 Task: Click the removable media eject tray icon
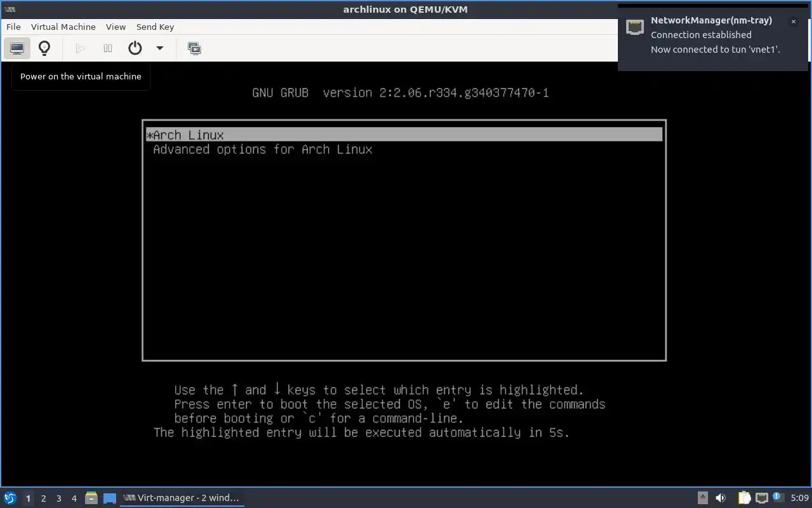(703, 498)
